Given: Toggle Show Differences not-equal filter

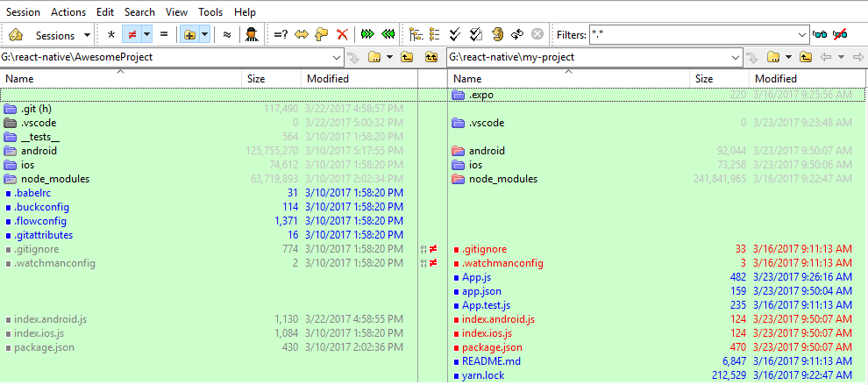Looking at the screenshot, I should point(132,35).
